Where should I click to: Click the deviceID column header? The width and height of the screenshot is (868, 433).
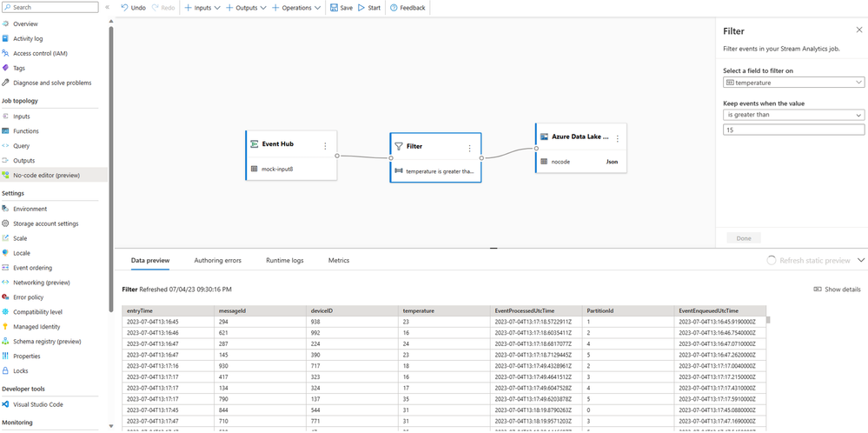pyautogui.click(x=352, y=311)
